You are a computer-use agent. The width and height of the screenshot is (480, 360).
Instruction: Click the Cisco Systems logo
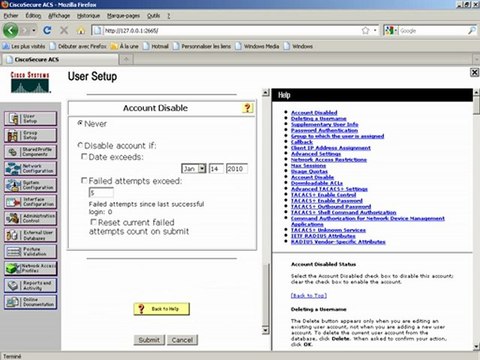pos(30,82)
